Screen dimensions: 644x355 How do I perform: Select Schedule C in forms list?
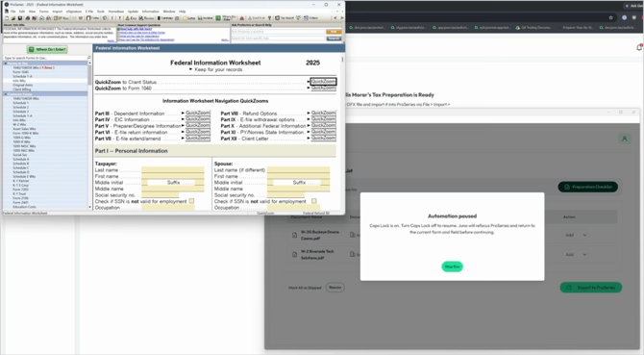coord(21,167)
